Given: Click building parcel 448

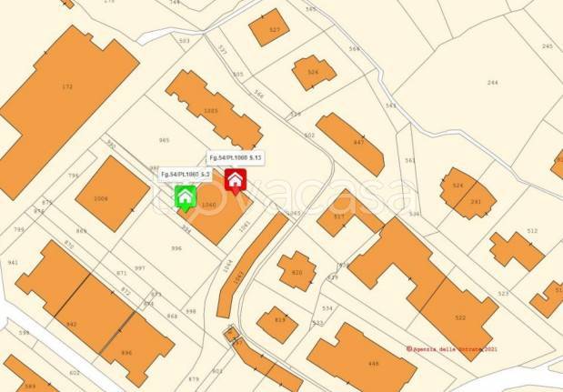Looking at the screenshot, I should (361, 359).
